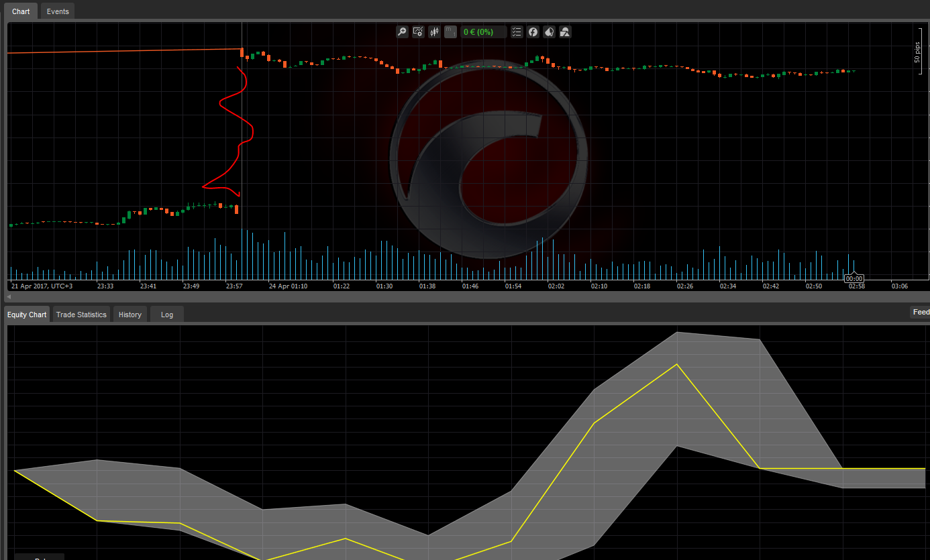Open the m1 timeframe selector
930x560 pixels.
click(x=450, y=32)
